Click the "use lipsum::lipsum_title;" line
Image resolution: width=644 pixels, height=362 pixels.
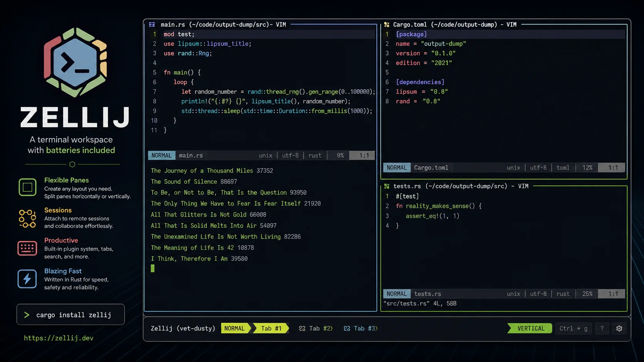tap(208, 44)
